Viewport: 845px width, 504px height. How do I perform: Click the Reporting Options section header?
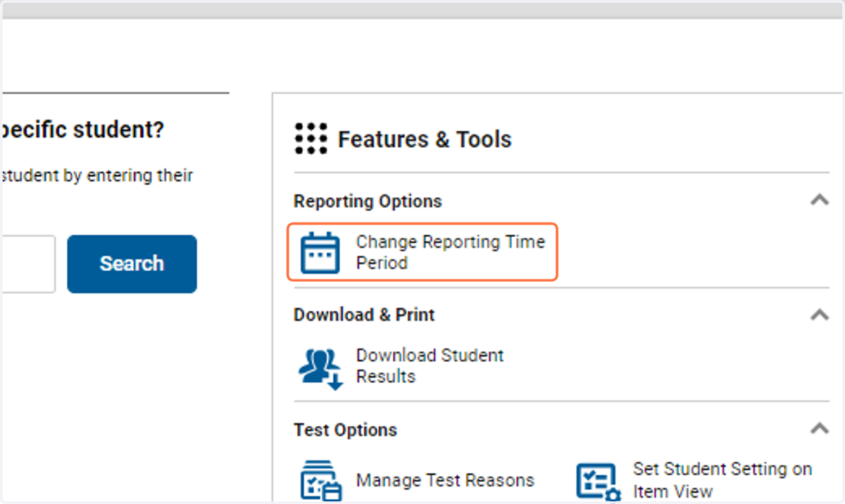(368, 201)
